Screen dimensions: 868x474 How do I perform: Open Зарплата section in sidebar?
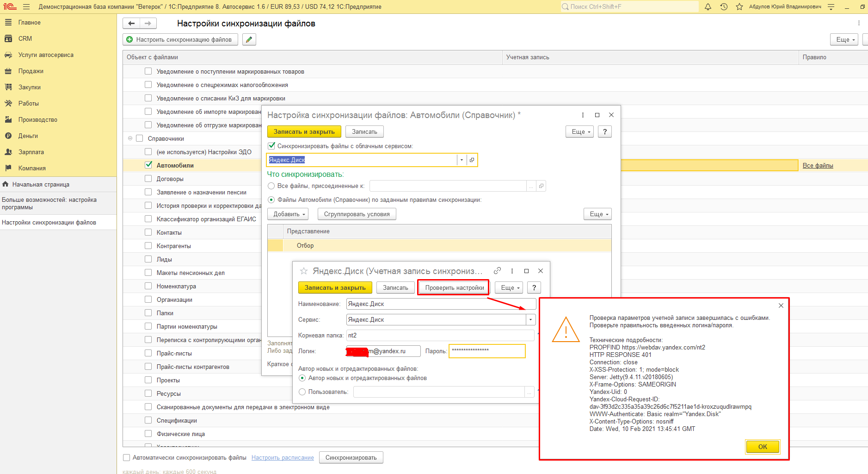click(31, 152)
